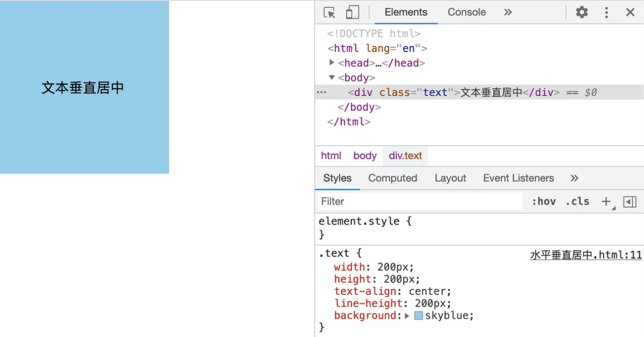Toggle the .cls element classes panel
644x337 pixels.
577,202
